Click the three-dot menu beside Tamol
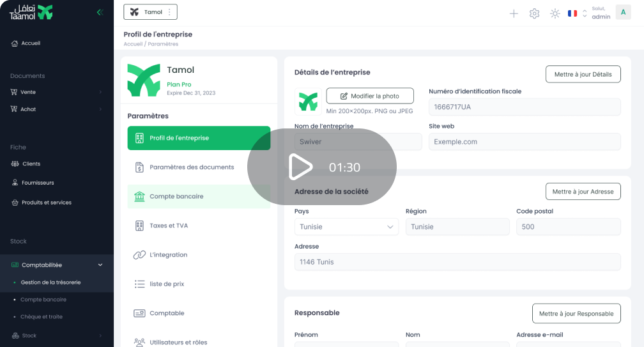 169,12
